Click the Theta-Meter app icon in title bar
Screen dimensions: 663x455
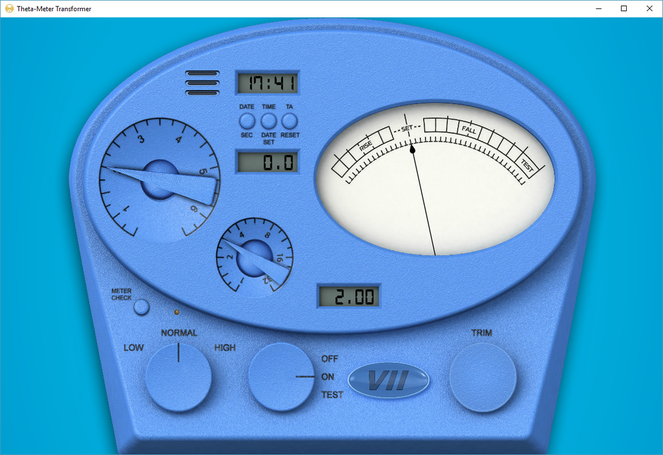[x=9, y=8]
